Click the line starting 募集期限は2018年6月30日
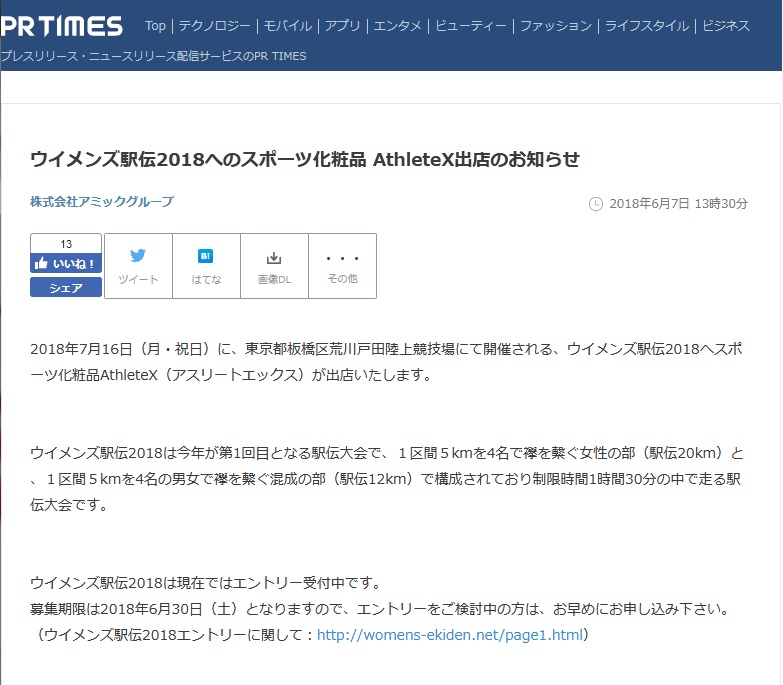The height and width of the screenshot is (685, 783). pyautogui.click(x=382, y=609)
